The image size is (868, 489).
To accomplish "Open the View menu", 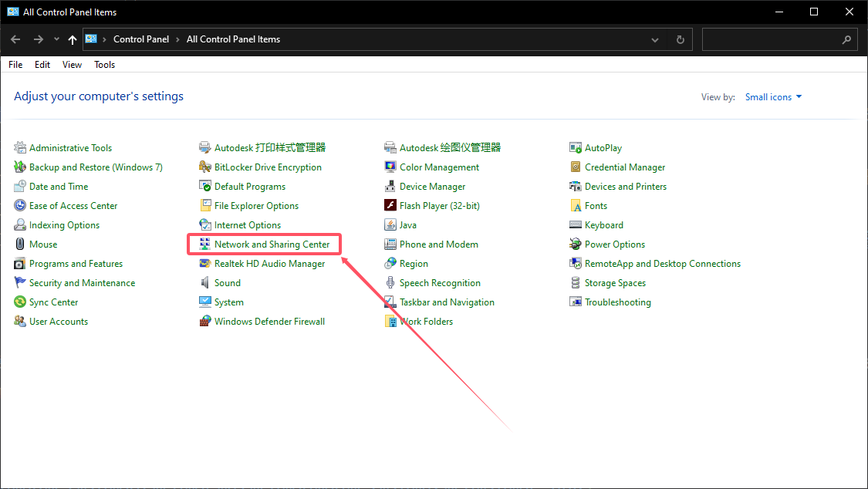I will coord(72,65).
